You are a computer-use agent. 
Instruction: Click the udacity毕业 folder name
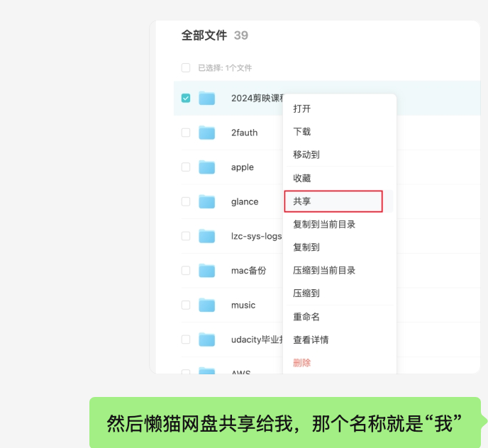point(257,340)
